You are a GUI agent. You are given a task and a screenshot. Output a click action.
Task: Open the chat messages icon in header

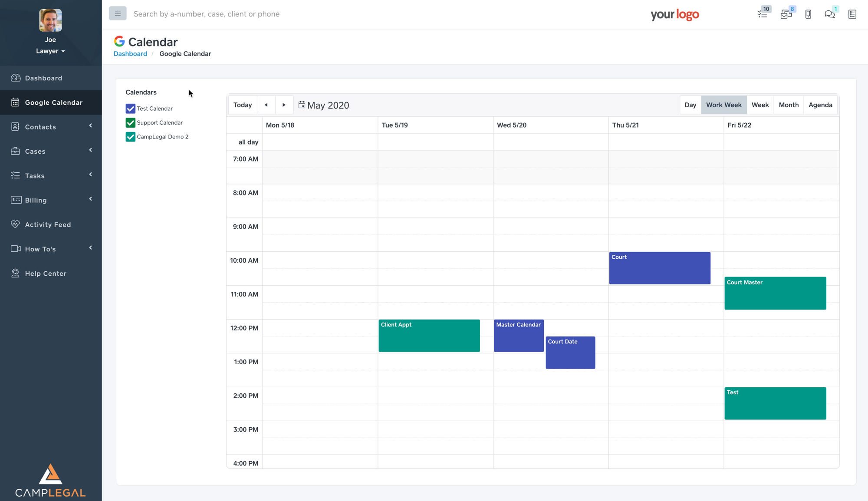coord(829,14)
